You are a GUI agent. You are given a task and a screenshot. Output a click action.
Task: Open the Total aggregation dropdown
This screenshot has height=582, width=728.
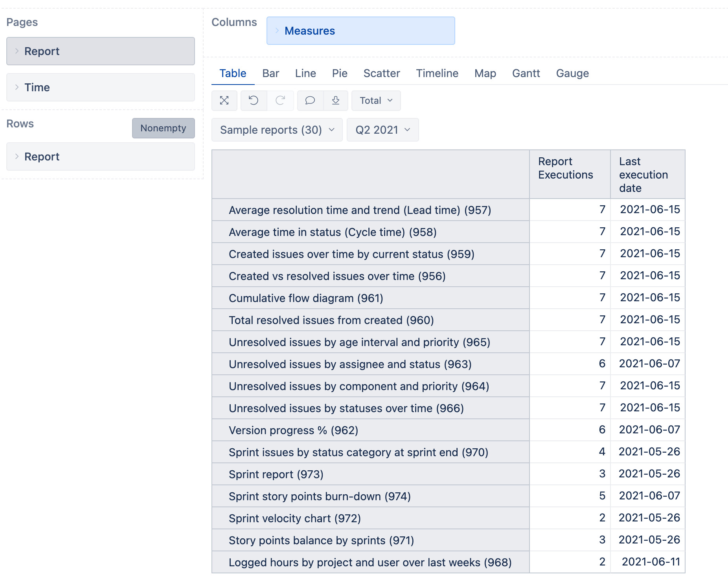375,100
